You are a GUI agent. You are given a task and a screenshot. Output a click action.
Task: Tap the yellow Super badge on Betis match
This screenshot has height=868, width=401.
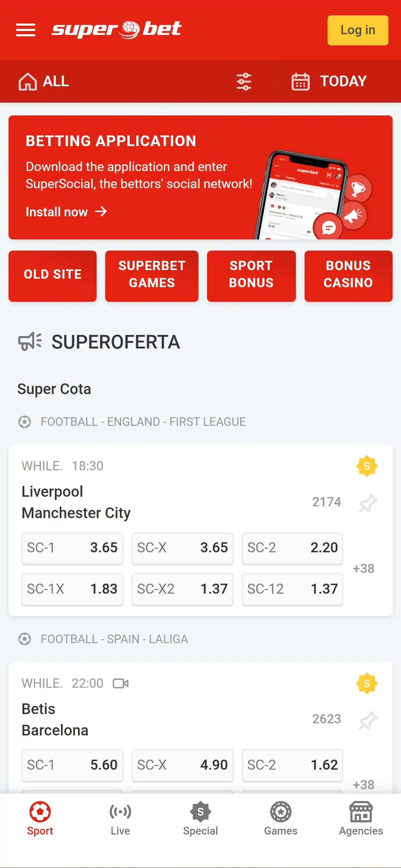pos(367,683)
